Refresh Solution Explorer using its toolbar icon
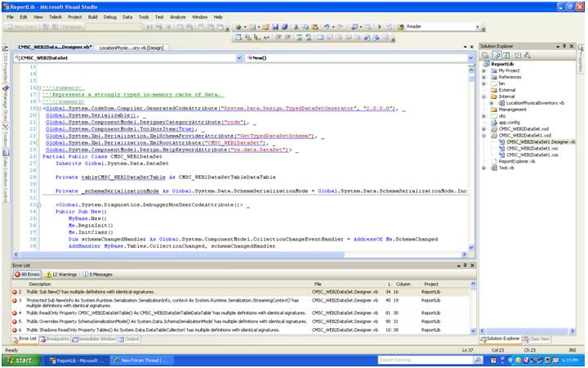 point(506,56)
